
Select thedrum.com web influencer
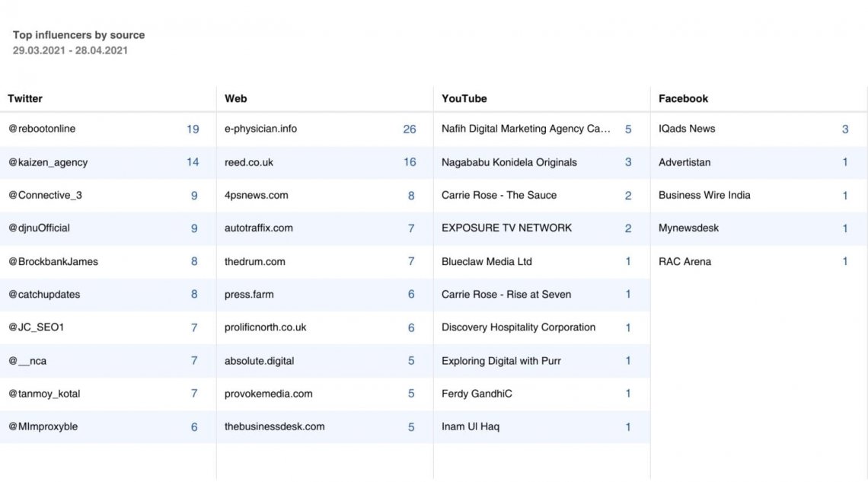click(x=255, y=261)
